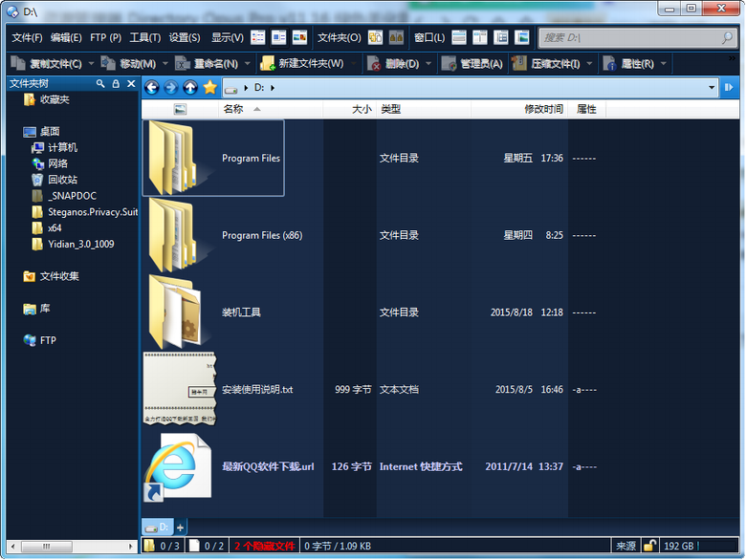Open a new folder tab with plus

[180, 527]
